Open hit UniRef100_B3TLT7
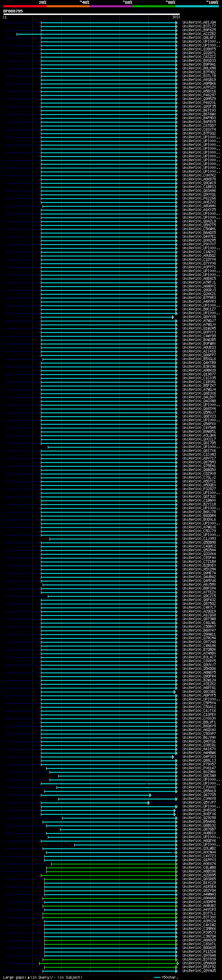This screenshot has height=980, width=222. [199, 26]
